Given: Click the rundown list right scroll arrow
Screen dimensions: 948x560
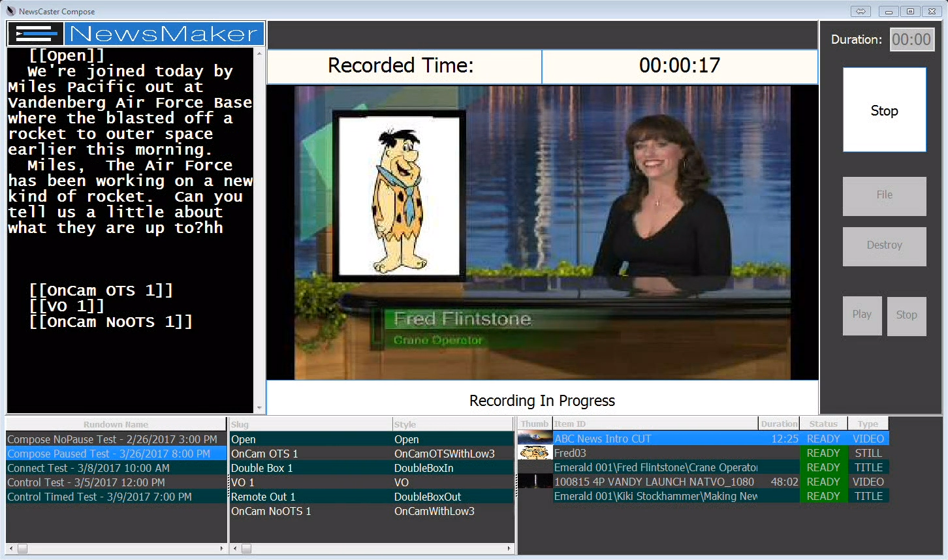Looking at the screenshot, I should (x=221, y=549).
